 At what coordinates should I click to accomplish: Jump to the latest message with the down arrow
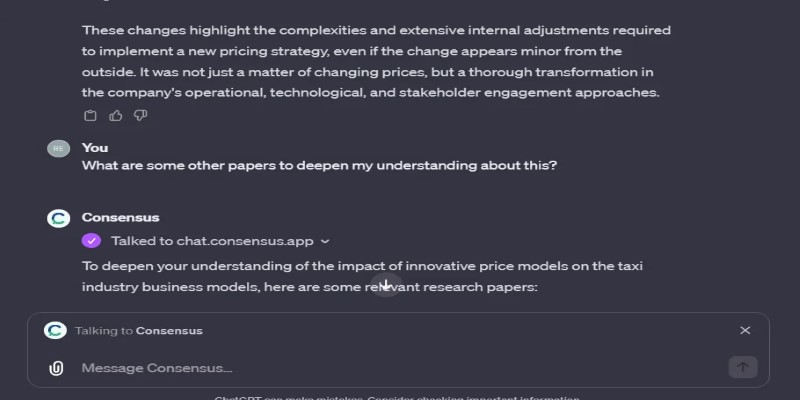386,285
